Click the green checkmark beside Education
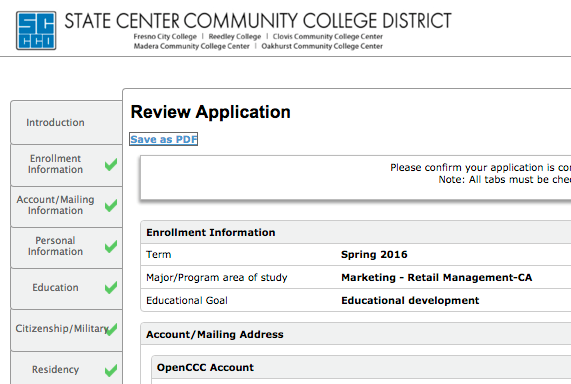The height and width of the screenshot is (384, 571). point(111,287)
